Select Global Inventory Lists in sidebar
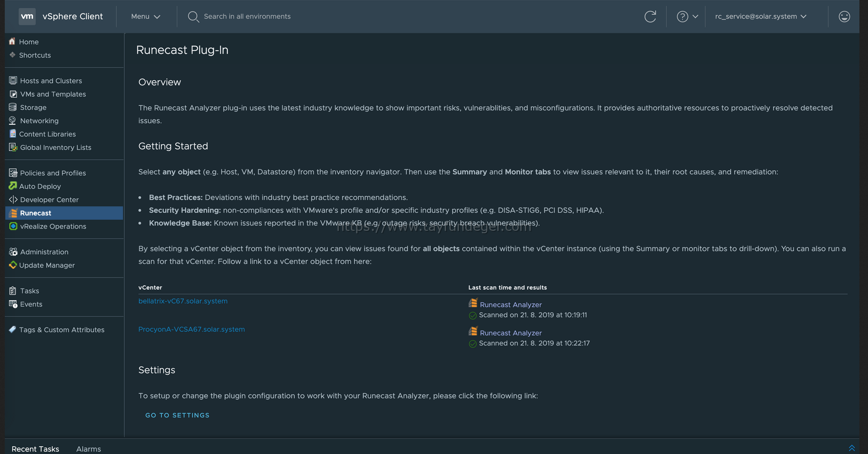The height and width of the screenshot is (454, 868). tap(56, 148)
